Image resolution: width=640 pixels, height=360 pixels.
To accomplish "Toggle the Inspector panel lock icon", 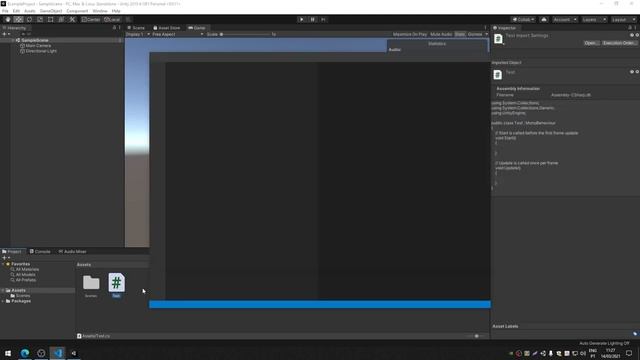I will coord(630,28).
